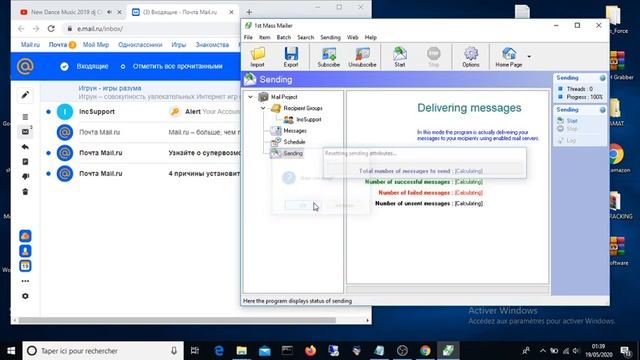
Task: Open the Web menu
Action: click(353, 37)
